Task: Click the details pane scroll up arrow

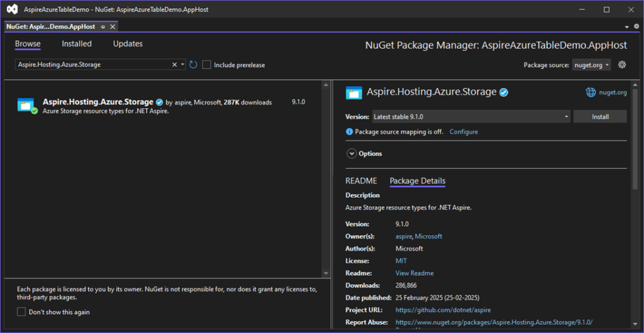Action: (x=636, y=84)
